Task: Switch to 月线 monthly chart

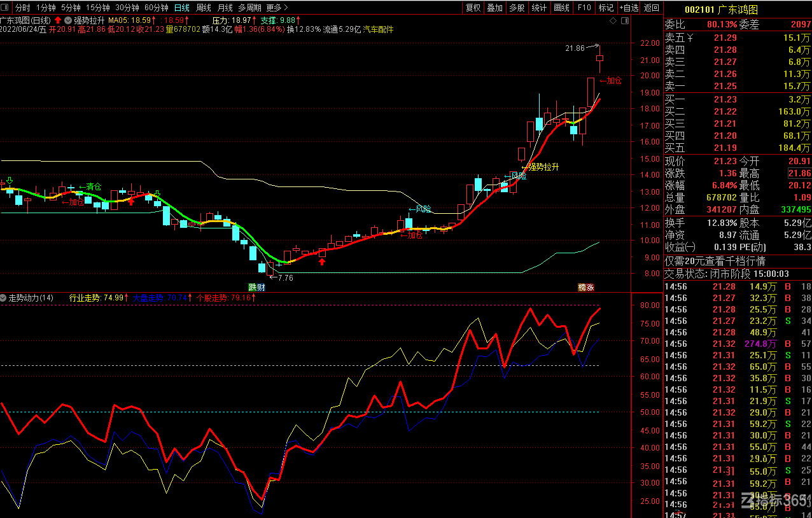Action: point(225,8)
